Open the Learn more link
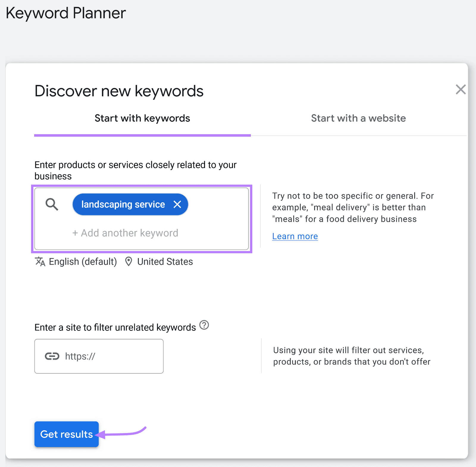Image resolution: width=476 pixels, height=467 pixels. (295, 236)
